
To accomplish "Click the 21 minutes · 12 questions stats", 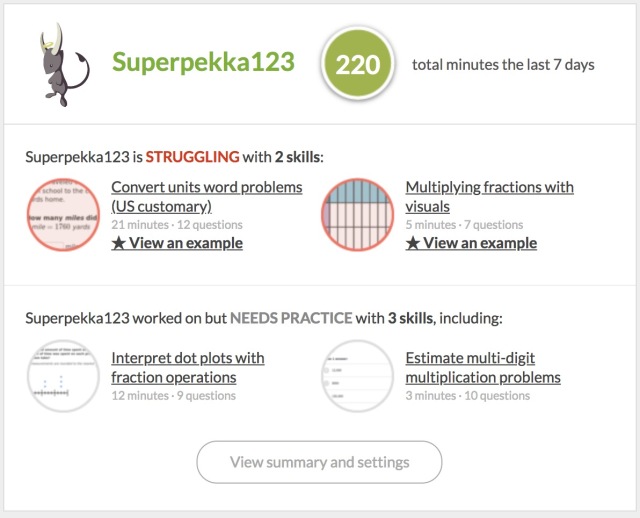I will [x=170, y=225].
